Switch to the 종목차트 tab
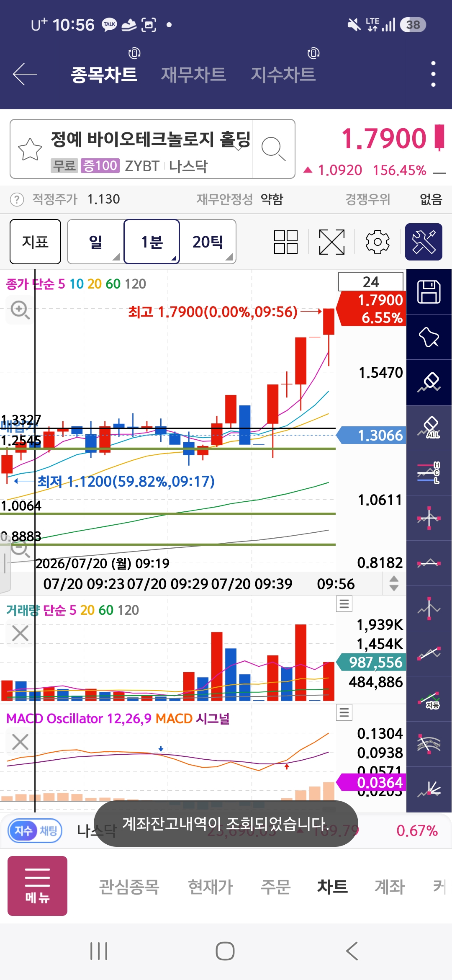452x980 pixels. tap(104, 75)
